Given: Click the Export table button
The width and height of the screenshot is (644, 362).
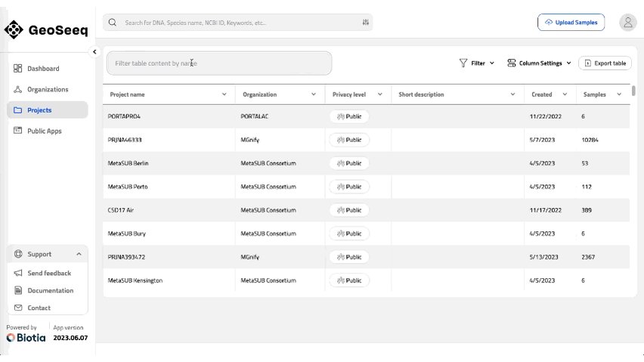Looking at the screenshot, I should click(x=605, y=63).
